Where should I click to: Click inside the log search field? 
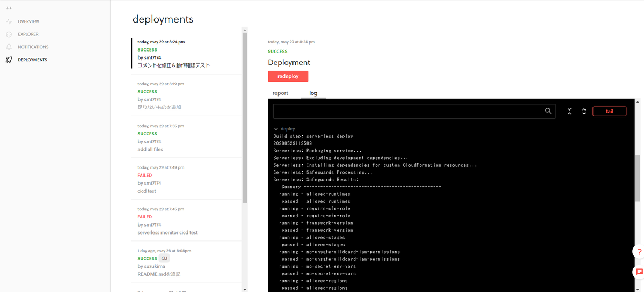click(414, 111)
